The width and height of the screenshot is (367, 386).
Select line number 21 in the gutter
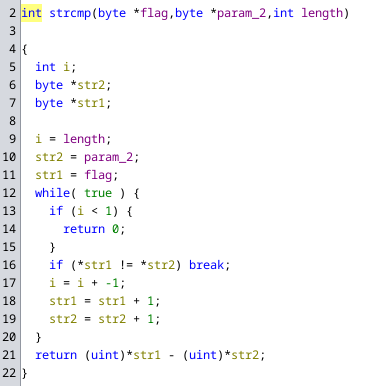(9, 355)
